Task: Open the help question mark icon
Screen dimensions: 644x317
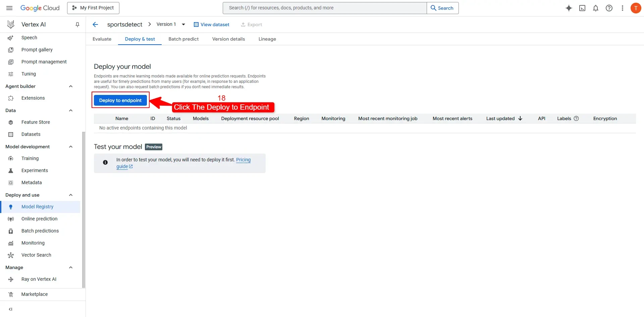Action: click(x=609, y=8)
